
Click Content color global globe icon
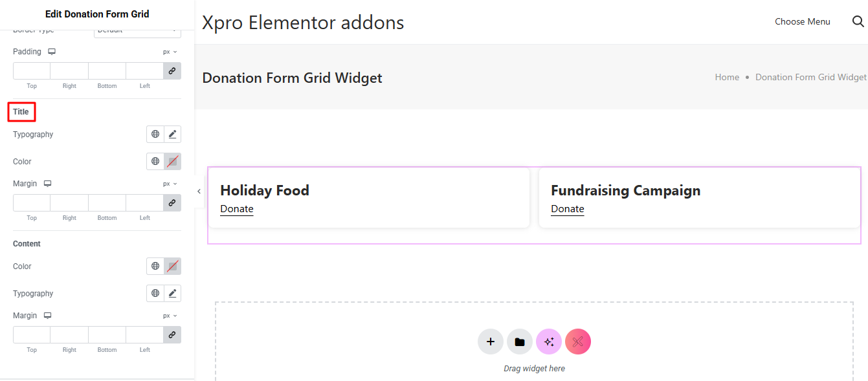tap(155, 267)
